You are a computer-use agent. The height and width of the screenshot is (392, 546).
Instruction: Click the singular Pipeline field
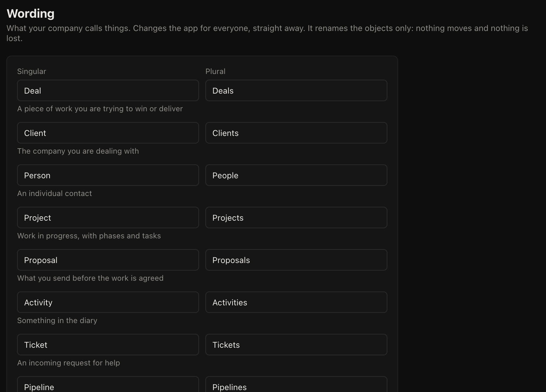click(x=108, y=384)
